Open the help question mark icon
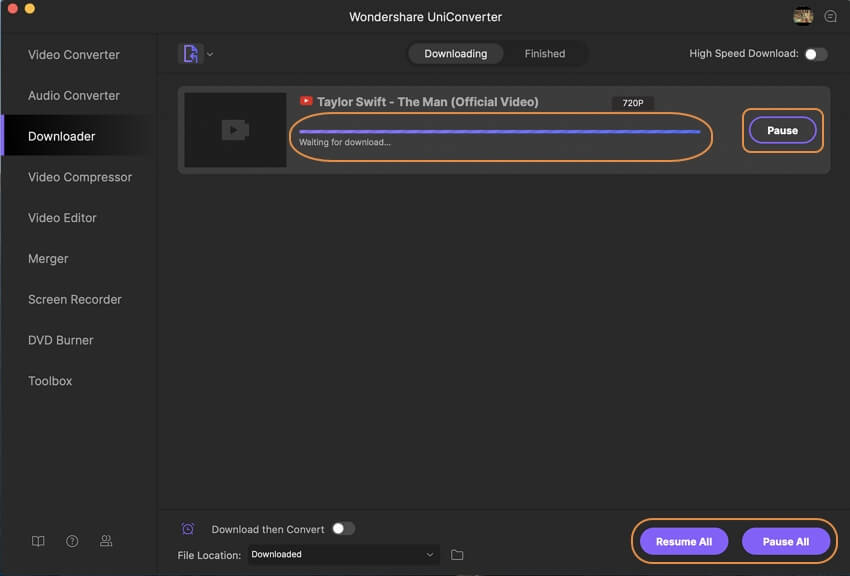Viewport: 850px width, 576px height. pos(72,541)
